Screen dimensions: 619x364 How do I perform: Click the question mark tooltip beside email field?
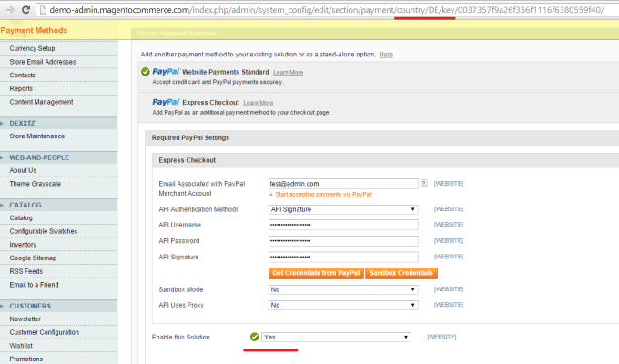[x=423, y=183]
